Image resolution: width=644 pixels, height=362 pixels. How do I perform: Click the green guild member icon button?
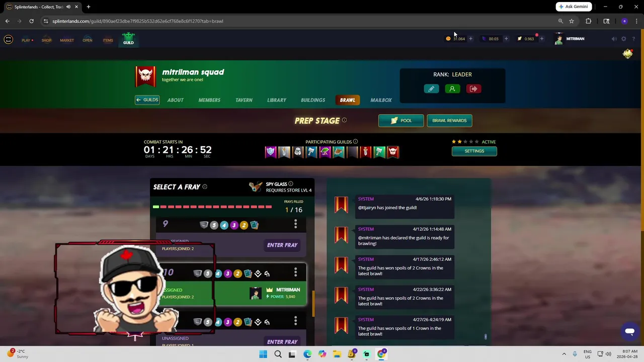point(452,88)
